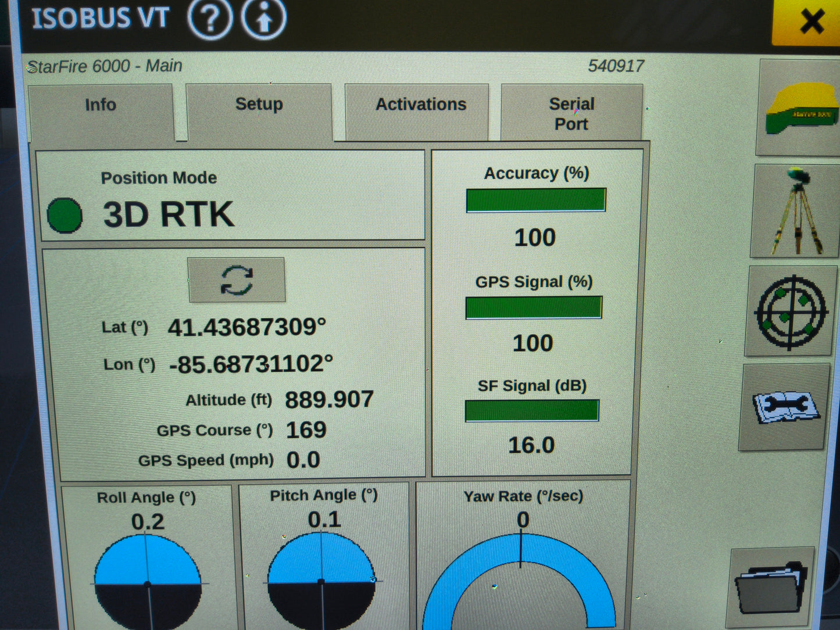
Task: Select the Lat (°) label
Action: coord(124,327)
